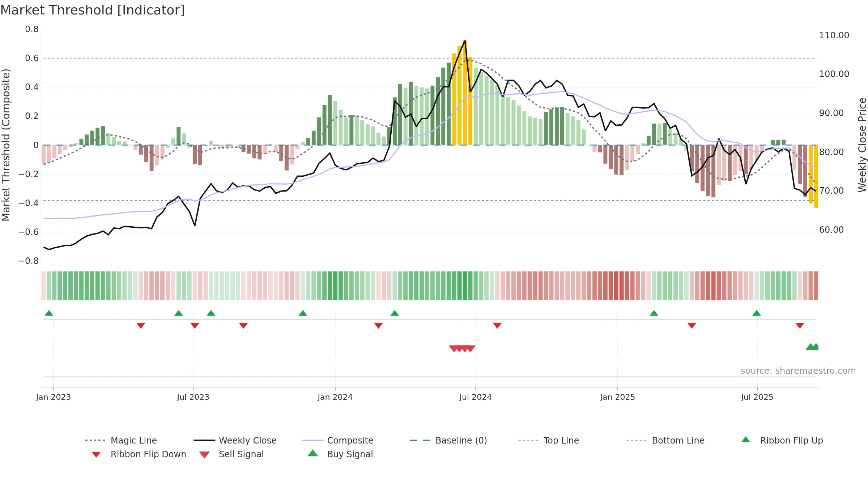The height and width of the screenshot is (488, 868).
Task: Toggle the Baseline (0) legend entry
Action: [x=448, y=440]
